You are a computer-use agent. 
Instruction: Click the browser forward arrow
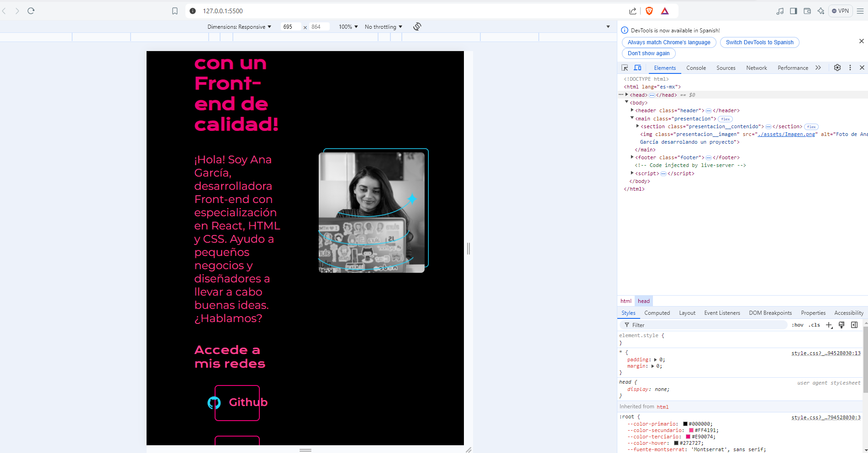tap(17, 11)
